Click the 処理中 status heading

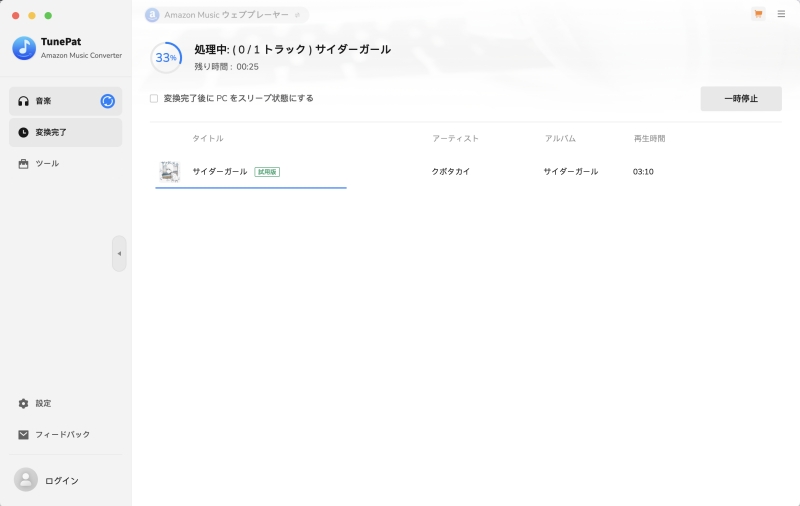pyautogui.click(x=292, y=49)
